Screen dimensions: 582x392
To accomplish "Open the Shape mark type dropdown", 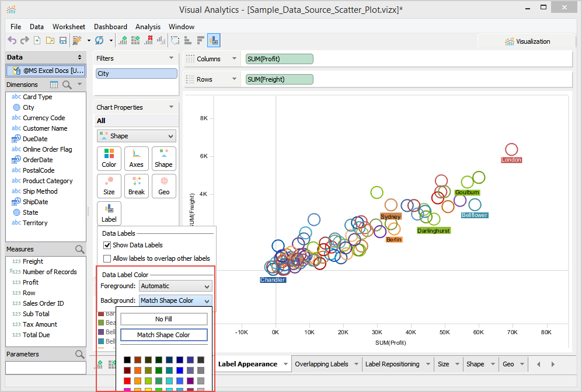I will [137, 136].
